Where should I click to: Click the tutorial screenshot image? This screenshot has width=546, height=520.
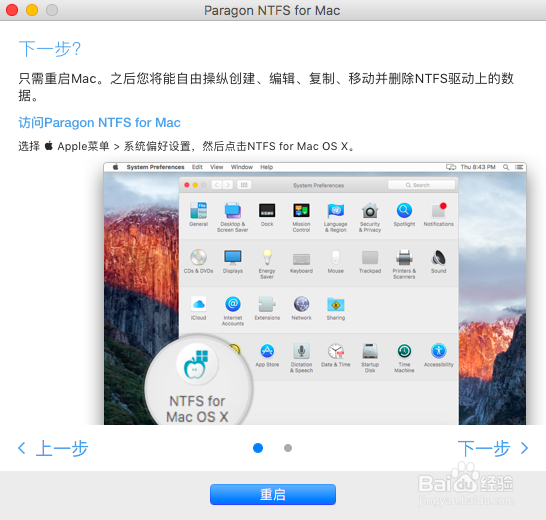pyautogui.click(x=315, y=293)
